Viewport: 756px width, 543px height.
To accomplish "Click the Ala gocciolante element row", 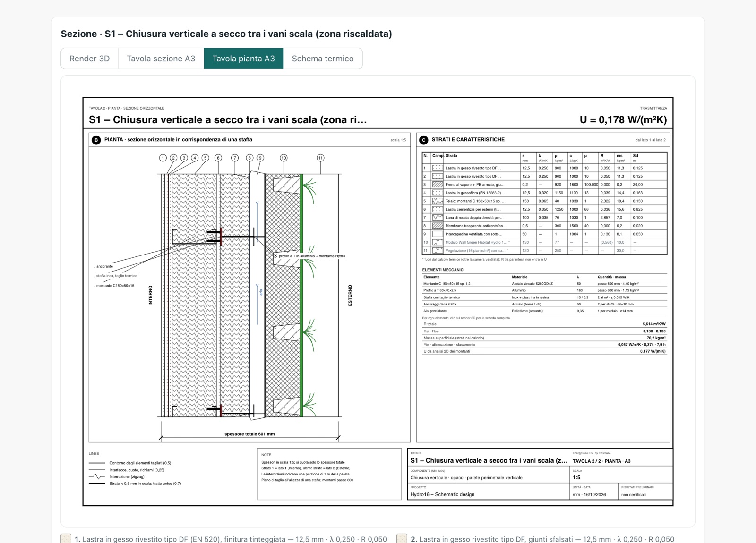I will click(544, 311).
